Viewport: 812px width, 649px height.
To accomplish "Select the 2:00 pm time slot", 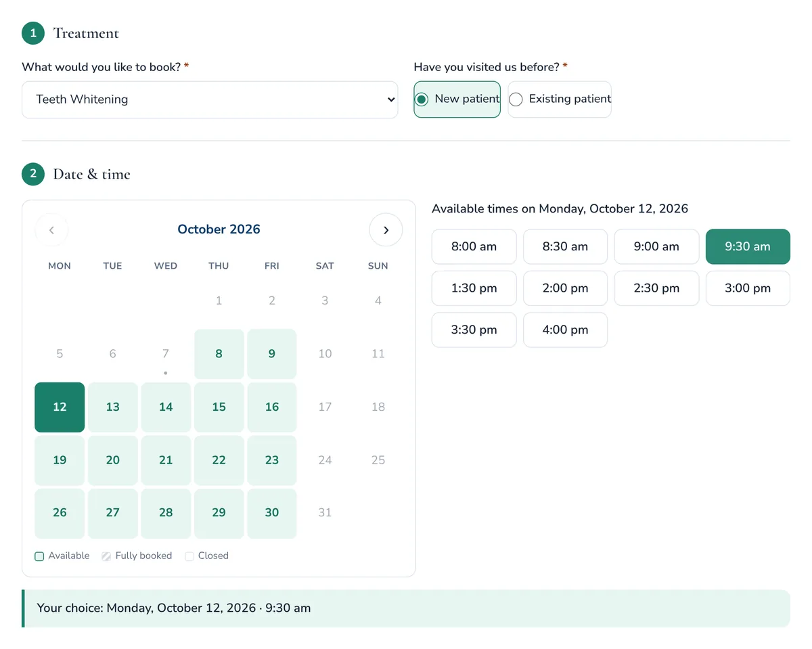I will tap(565, 288).
